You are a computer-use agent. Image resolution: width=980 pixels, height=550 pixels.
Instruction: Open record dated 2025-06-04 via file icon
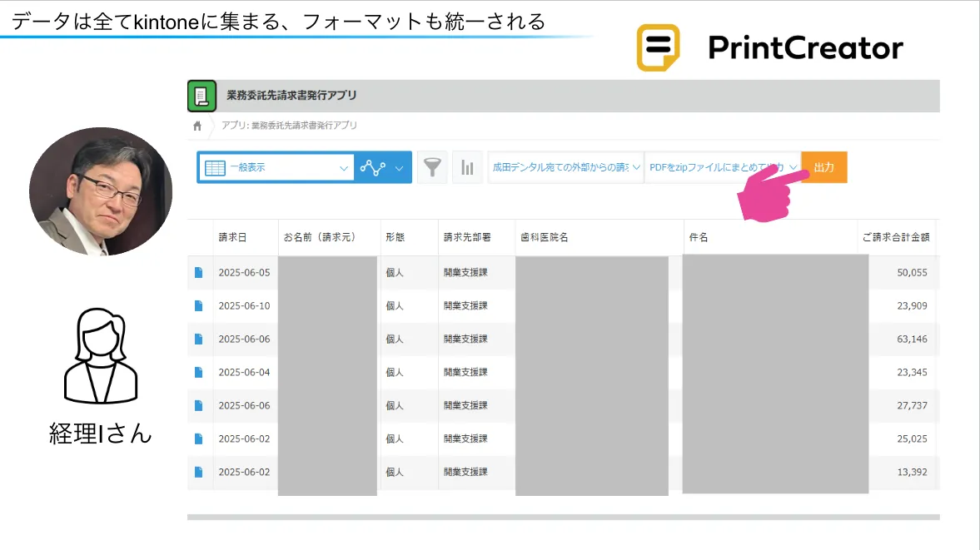tap(198, 372)
